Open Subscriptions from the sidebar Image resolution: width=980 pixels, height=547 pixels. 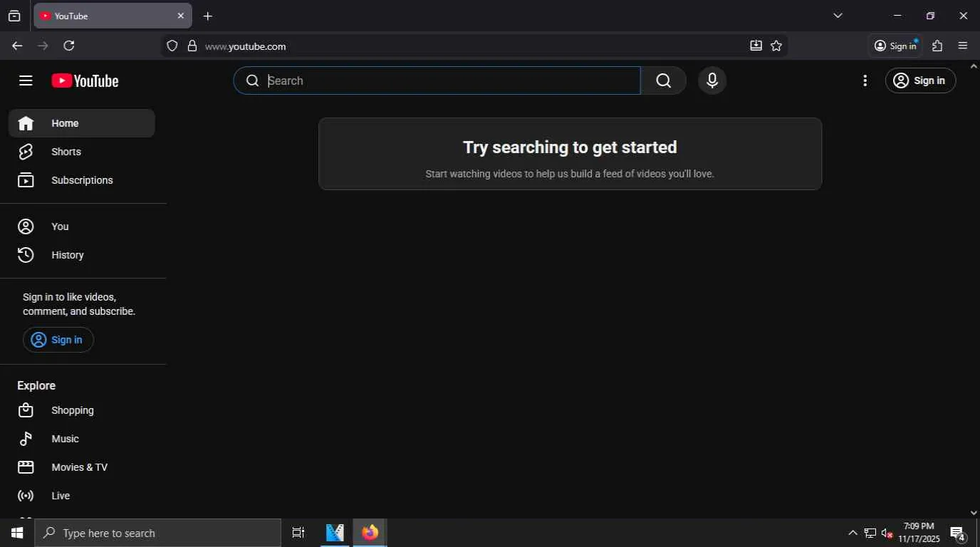coord(82,180)
